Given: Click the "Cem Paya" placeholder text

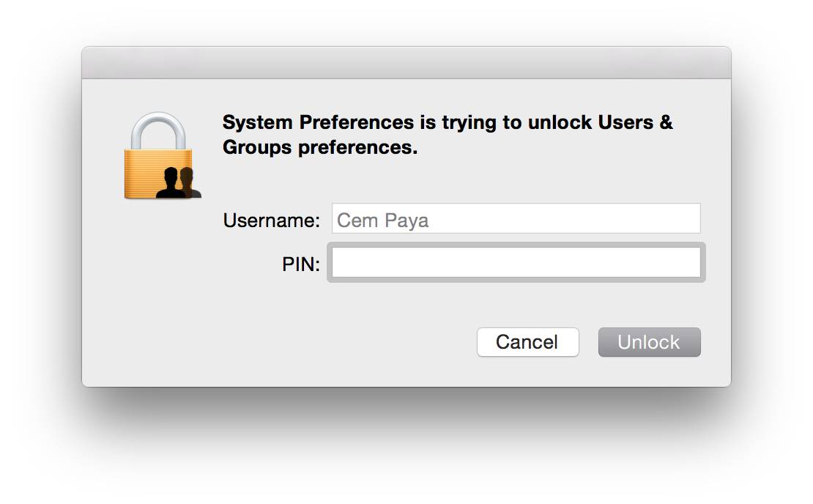Looking at the screenshot, I should [x=383, y=220].
